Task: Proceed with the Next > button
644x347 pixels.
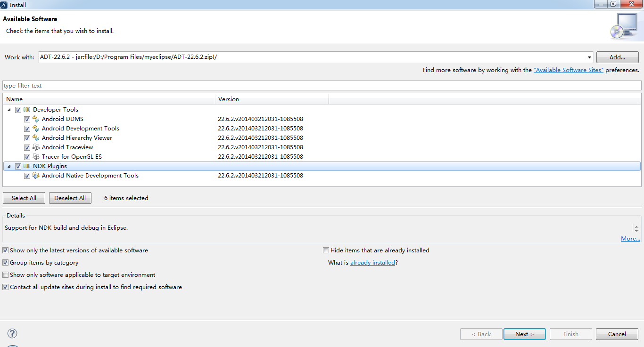Action: (x=524, y=334)
